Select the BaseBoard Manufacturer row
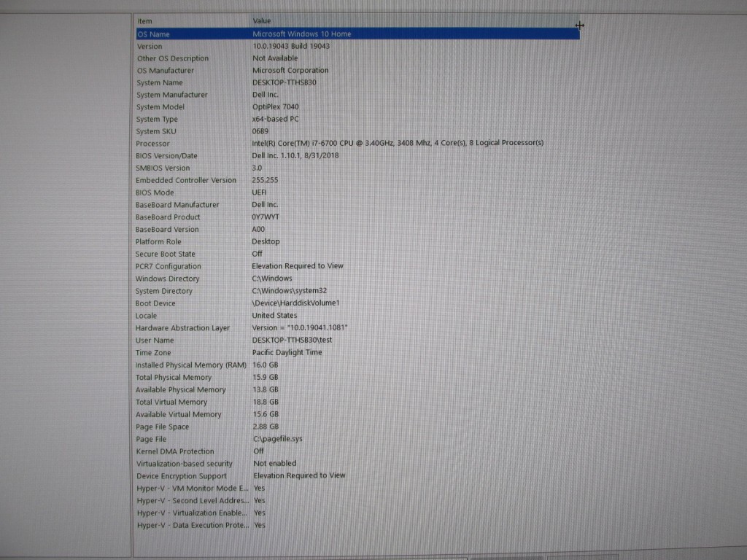Image resolution: width=747 pixels, height=560 pixels. (x=357, y=205)
